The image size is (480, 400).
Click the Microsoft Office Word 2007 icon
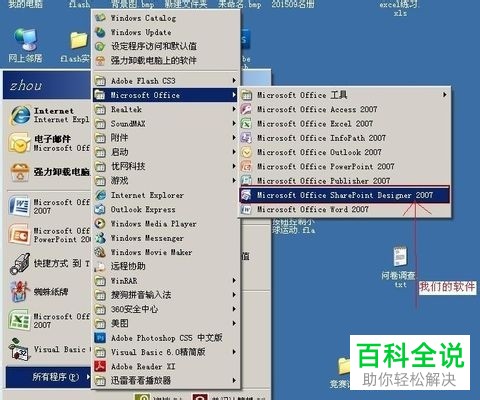tap(246, 209)
